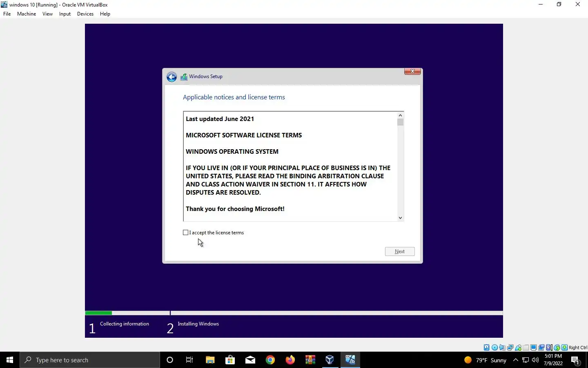Click 'MICROSOFT SOFTWARE LICENSE TERMS' line
Image resolution: width=588 pixels, height=368 pixels.
(244, 135)
